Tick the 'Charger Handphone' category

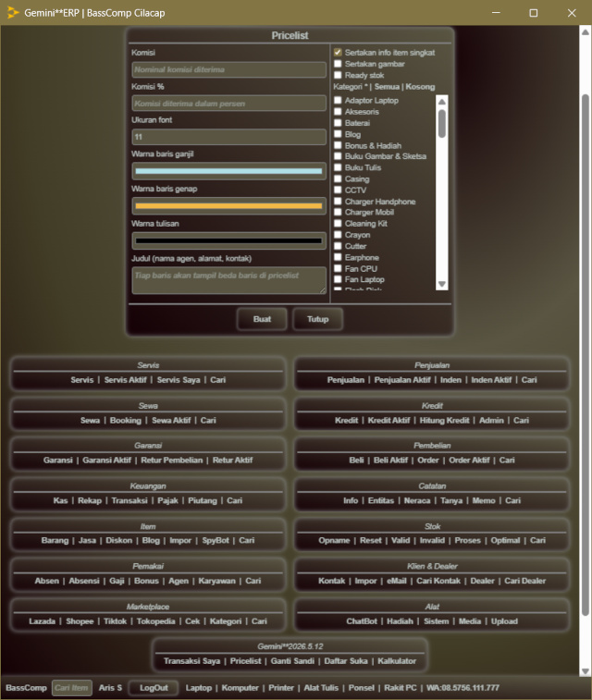[x=338, y=202]
